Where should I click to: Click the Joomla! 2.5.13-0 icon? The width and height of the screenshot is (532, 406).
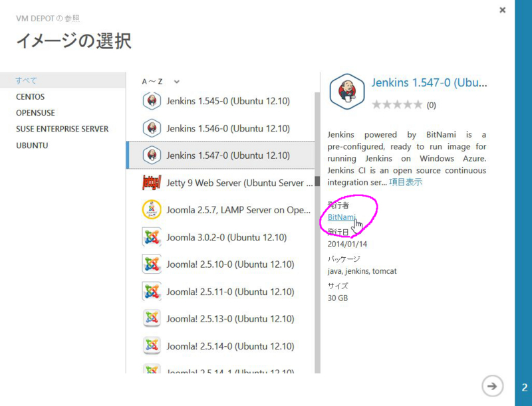tap(152, 318)
